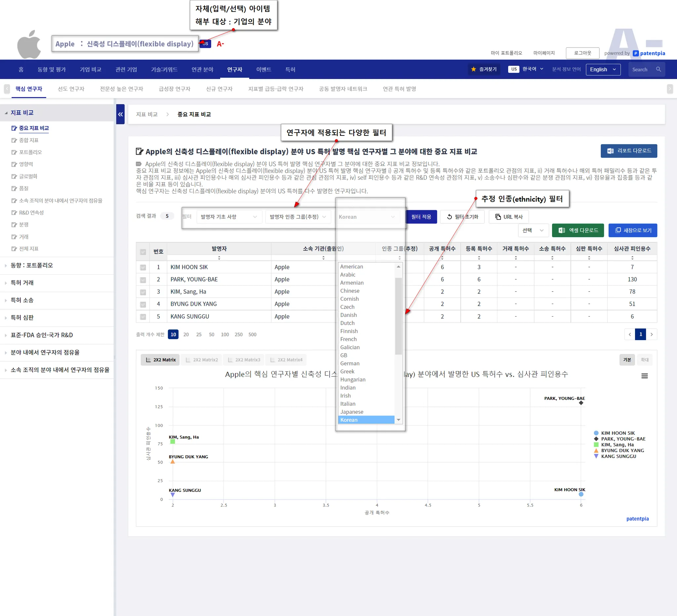
Task: Toggle checkbox for KANG SUNGGU row
Action: [143, 317]
